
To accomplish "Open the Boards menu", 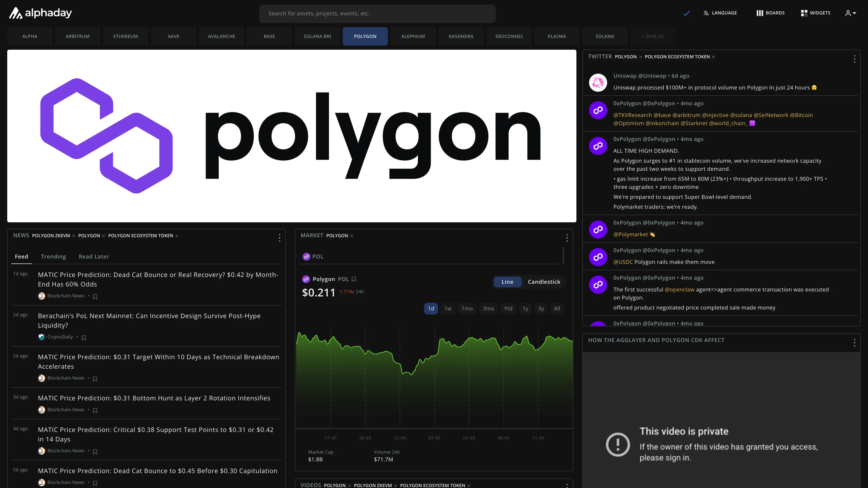I will pyautogui.click(x=770, y=13).
